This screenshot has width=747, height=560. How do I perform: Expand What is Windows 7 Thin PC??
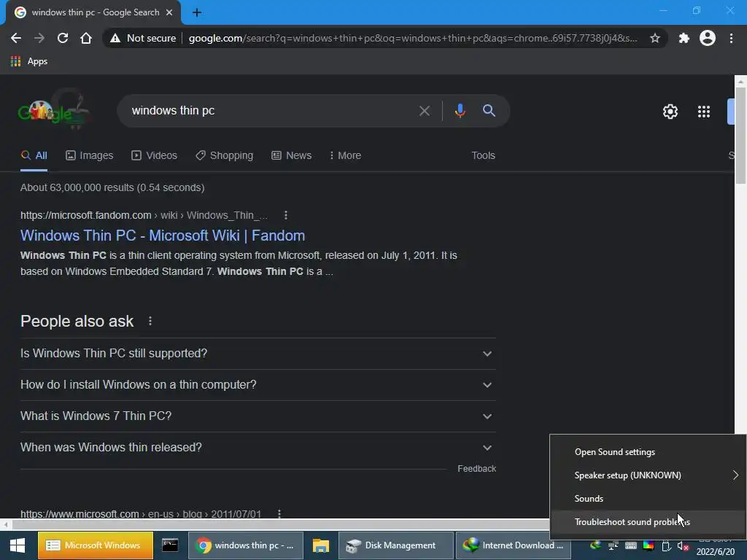tap(258, 416)
